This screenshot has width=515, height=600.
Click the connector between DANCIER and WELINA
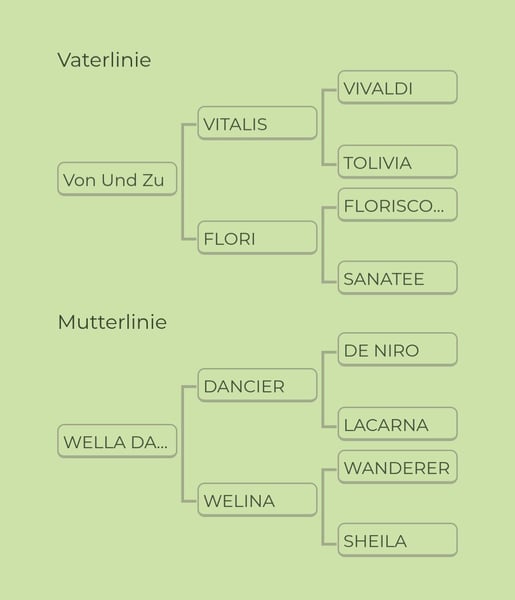pyautogui.click(x=183, y=444)
